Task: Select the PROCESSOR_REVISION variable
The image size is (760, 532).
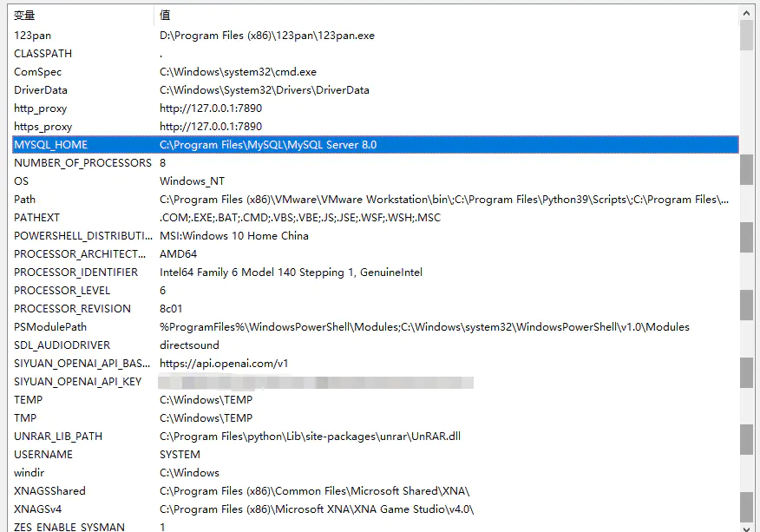Action: 375,309
